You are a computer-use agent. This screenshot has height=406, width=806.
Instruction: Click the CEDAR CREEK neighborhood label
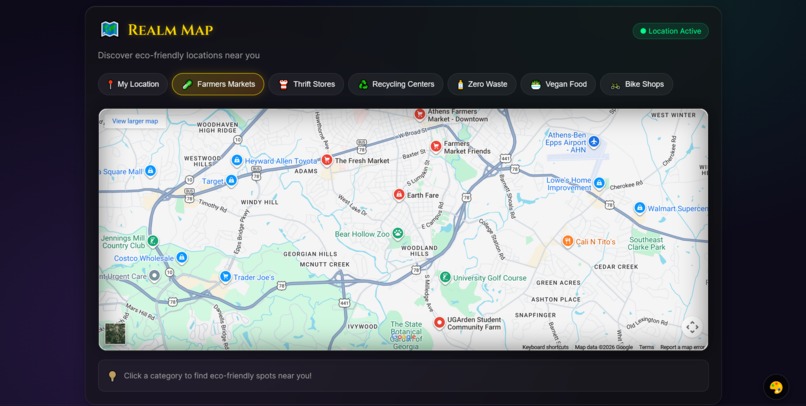pyautogui.click(x=616, y=267)
